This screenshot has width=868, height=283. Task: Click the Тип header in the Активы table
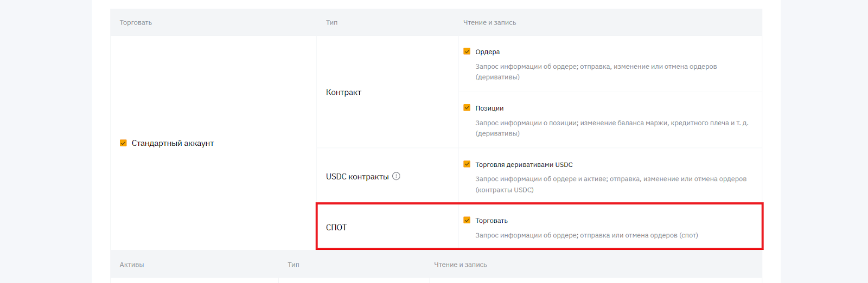pyautogui.click(x=293, y=265)
